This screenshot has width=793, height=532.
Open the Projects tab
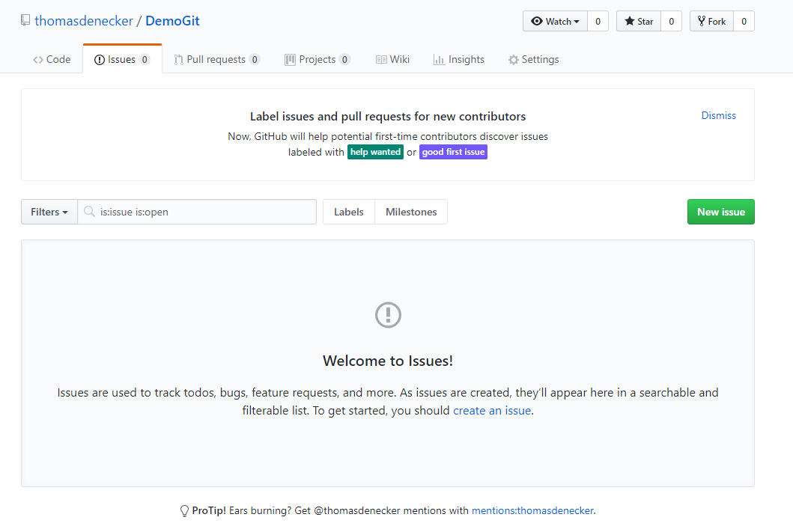pyautogui.click(x=317, y=60)
